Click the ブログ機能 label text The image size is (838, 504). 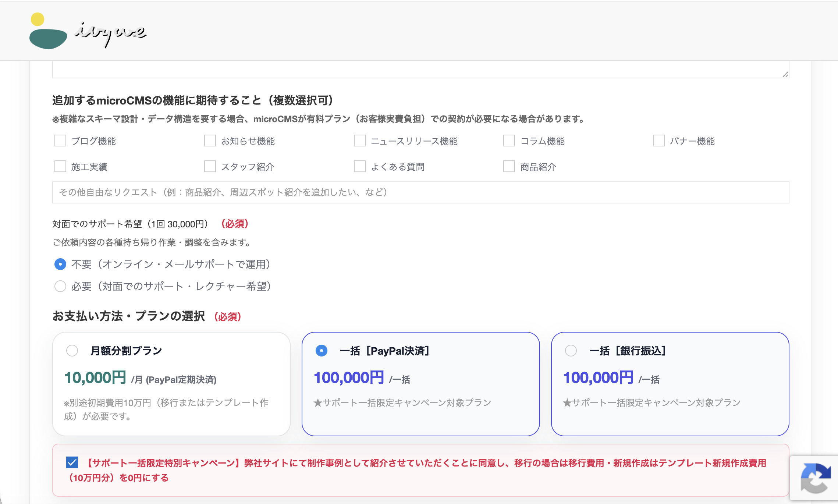tap(93, 141)
